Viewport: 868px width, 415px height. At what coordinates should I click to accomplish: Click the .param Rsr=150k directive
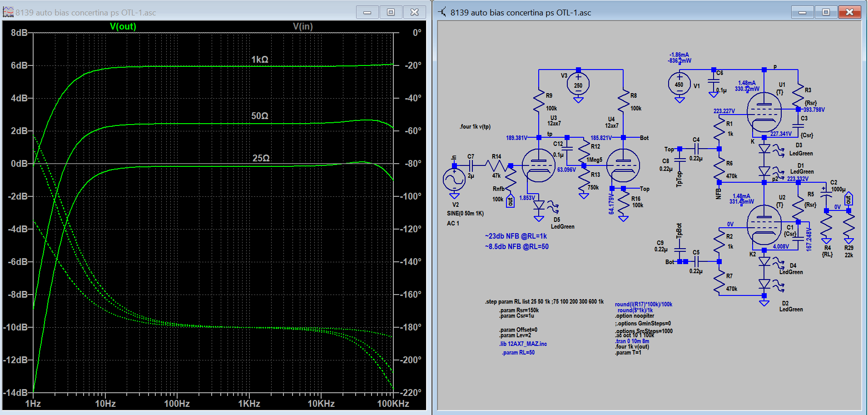point(519,310)
